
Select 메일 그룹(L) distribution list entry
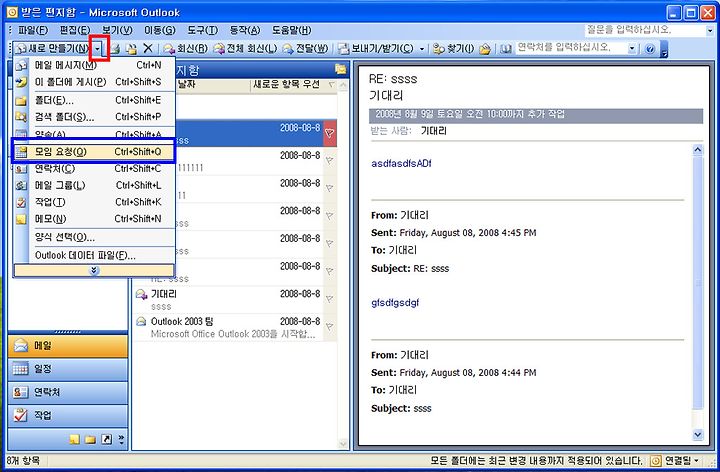click(94, 185)
